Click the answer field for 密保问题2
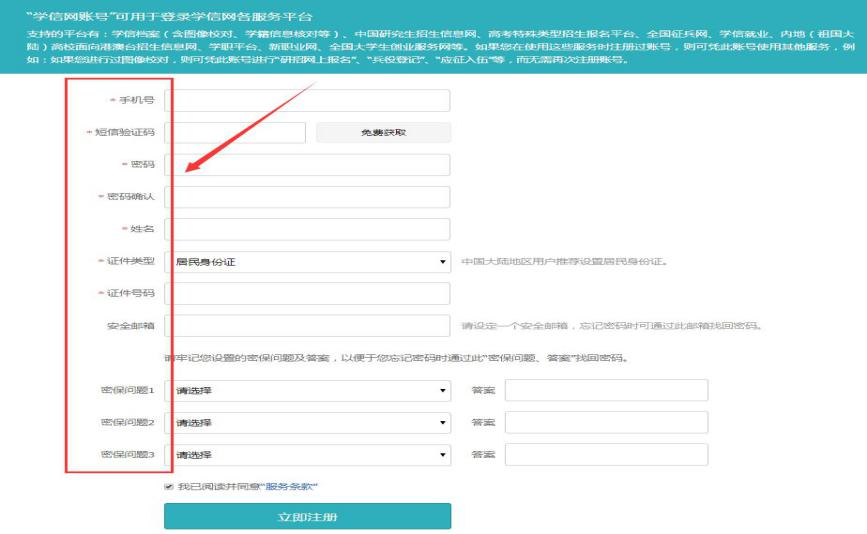 point(606,423)
